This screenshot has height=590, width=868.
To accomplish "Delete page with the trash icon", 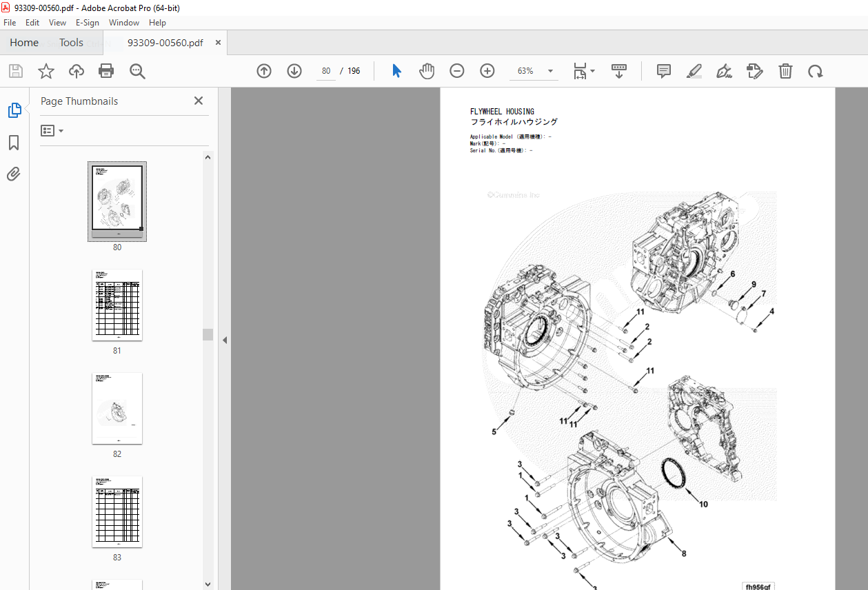I will point(785,71).
